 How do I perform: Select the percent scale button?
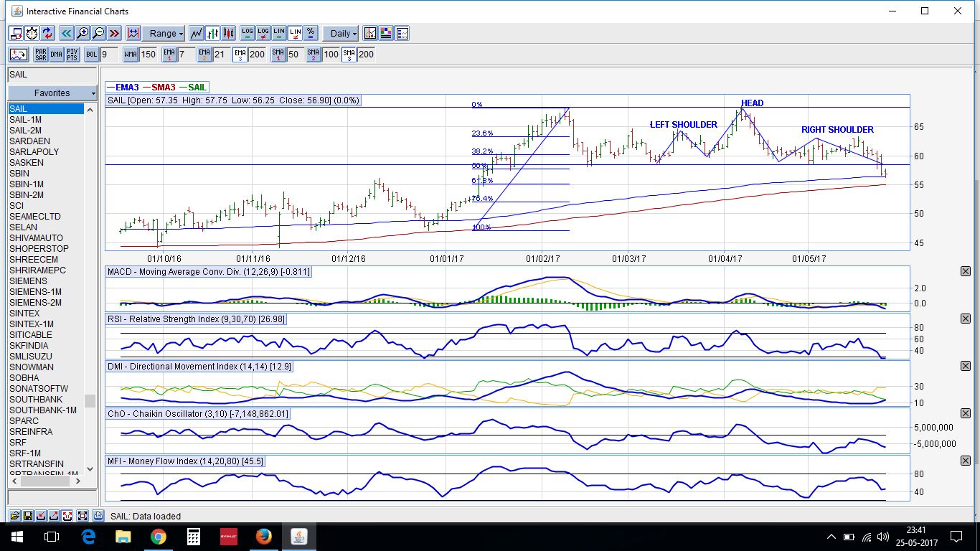[311, 33]
